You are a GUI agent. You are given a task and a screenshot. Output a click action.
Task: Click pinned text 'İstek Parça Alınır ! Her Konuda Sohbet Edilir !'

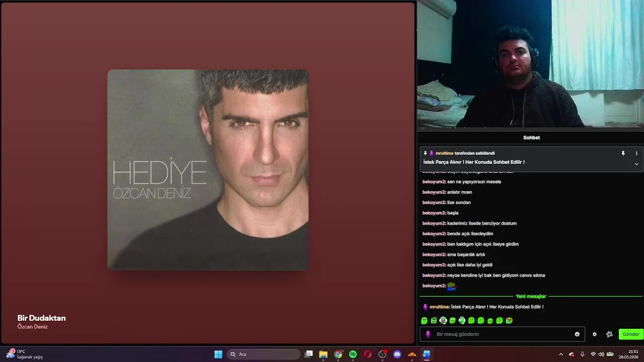[x=474, y=162]
